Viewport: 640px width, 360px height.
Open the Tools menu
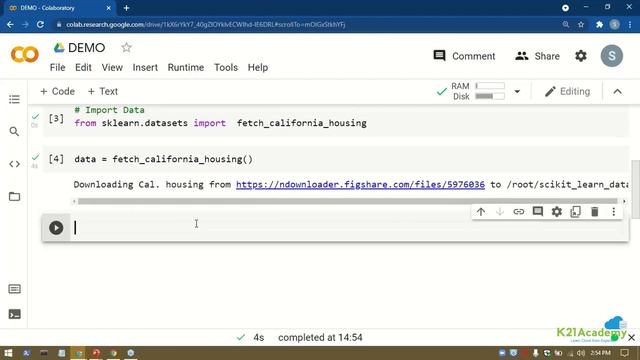(x=226, y=67)
